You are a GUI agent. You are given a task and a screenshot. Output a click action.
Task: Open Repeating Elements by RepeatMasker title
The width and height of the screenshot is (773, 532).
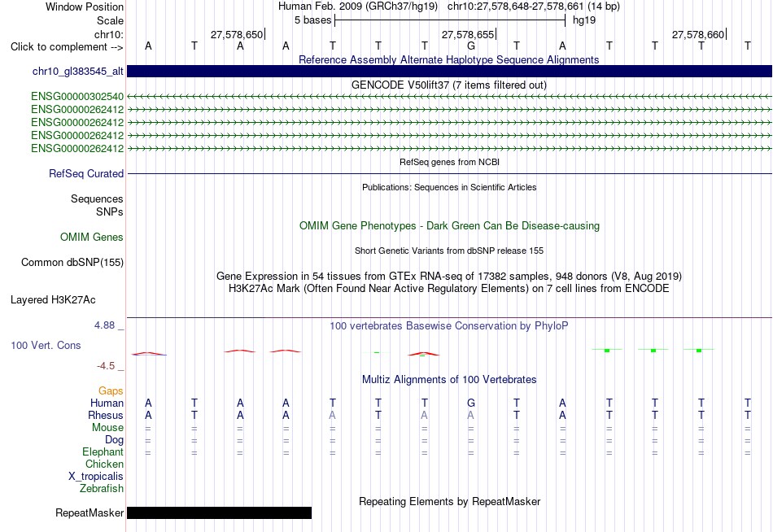[x=449, y=501]
